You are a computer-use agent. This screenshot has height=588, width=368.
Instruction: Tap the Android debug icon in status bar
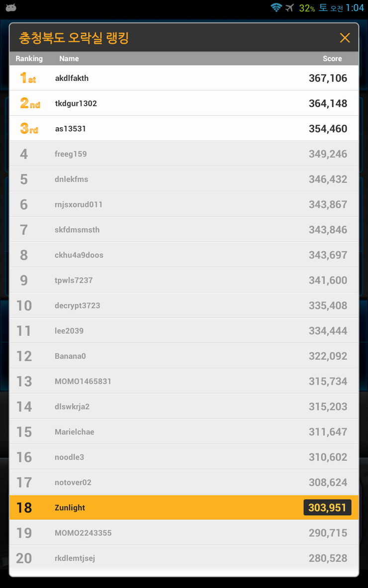[x=11, y=7]
